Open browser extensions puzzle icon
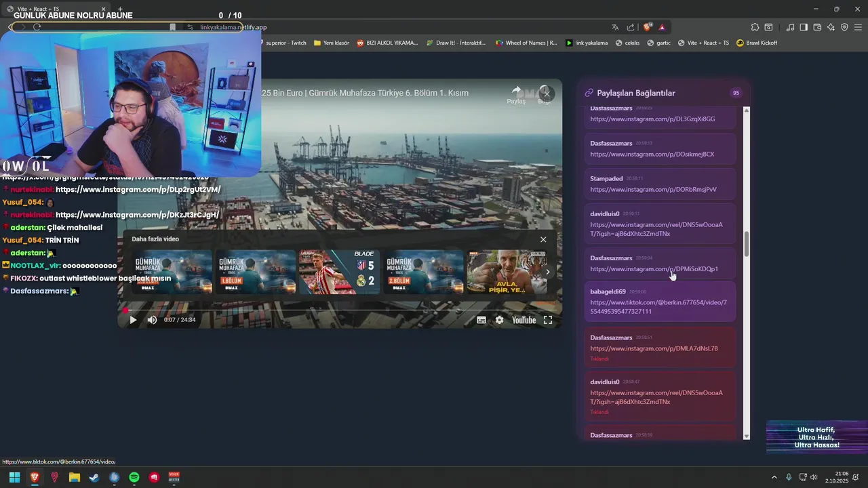Screen dimensions: 868x488 point(755,27)
